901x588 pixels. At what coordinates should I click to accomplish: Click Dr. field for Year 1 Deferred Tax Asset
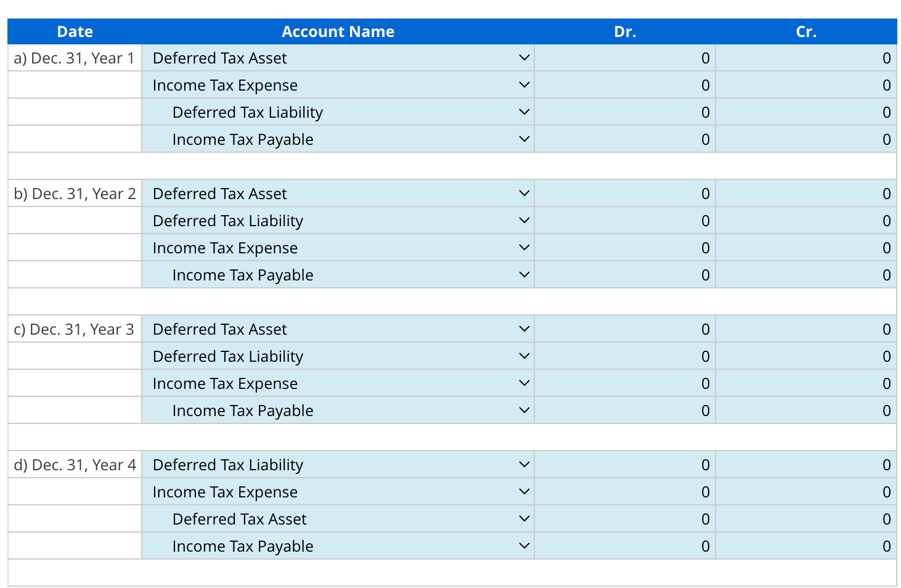(x=625, y=58)
